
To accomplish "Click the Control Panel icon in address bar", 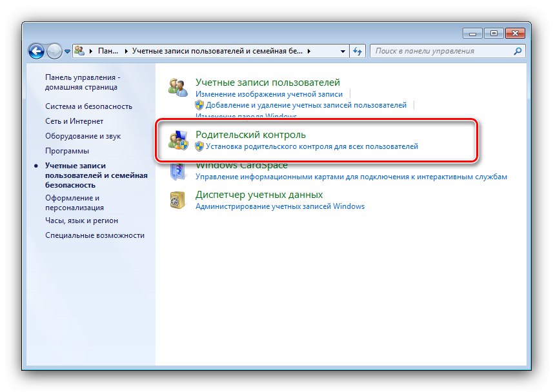I will (80, 50).
